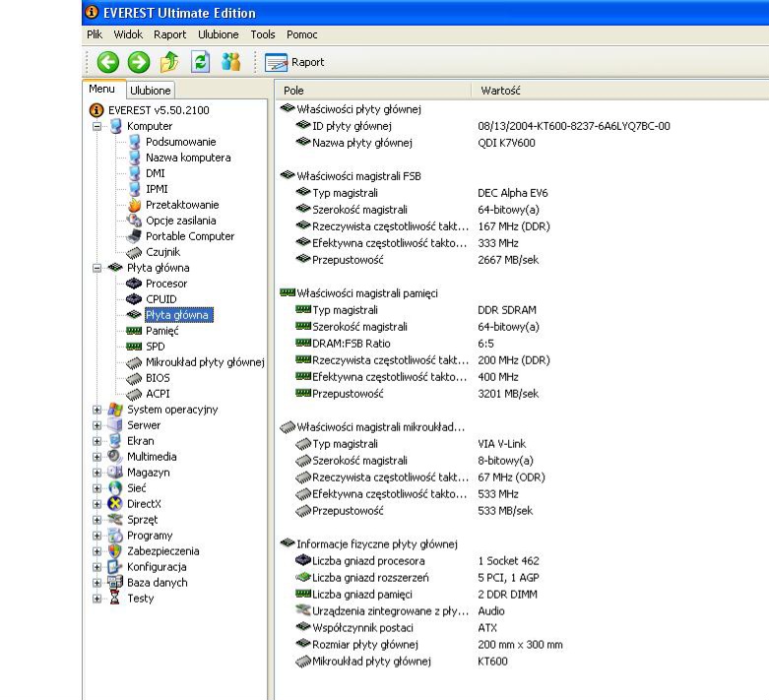Click the ACPI chip icon
769x700 pixels.
(134, 394)
